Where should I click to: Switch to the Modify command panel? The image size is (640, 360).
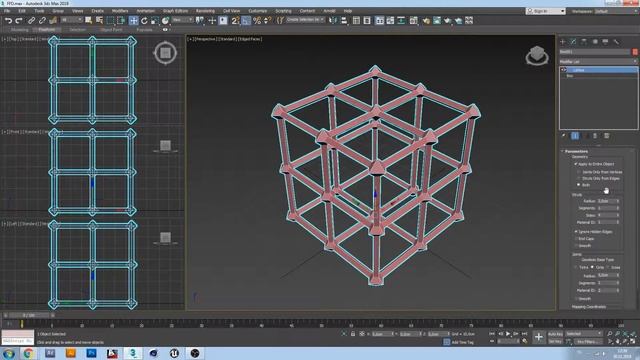[x=573, y=42]
